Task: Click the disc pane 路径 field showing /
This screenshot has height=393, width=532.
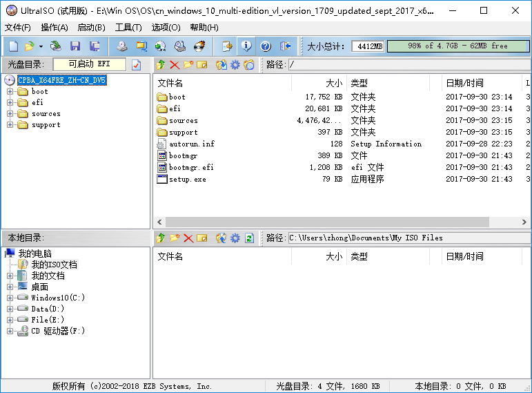Action: tap(410, 64)
